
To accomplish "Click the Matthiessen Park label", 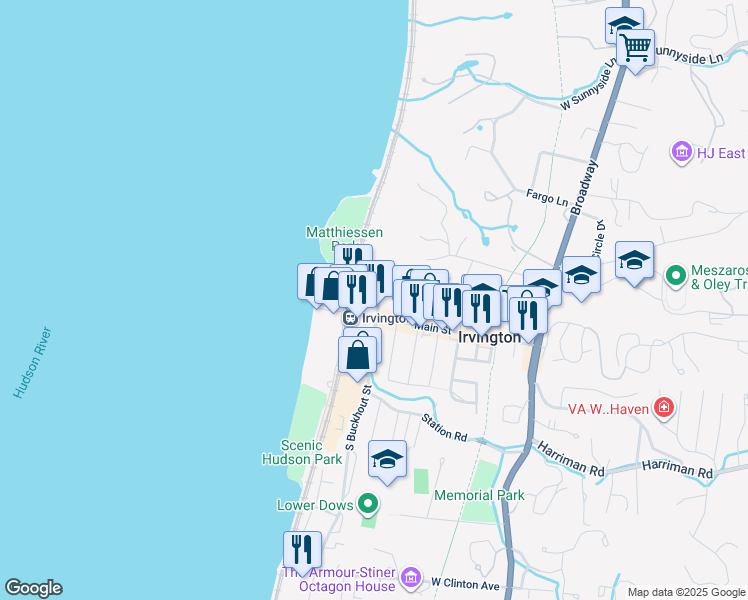I will pyautogui.click(x=344, y=238).
